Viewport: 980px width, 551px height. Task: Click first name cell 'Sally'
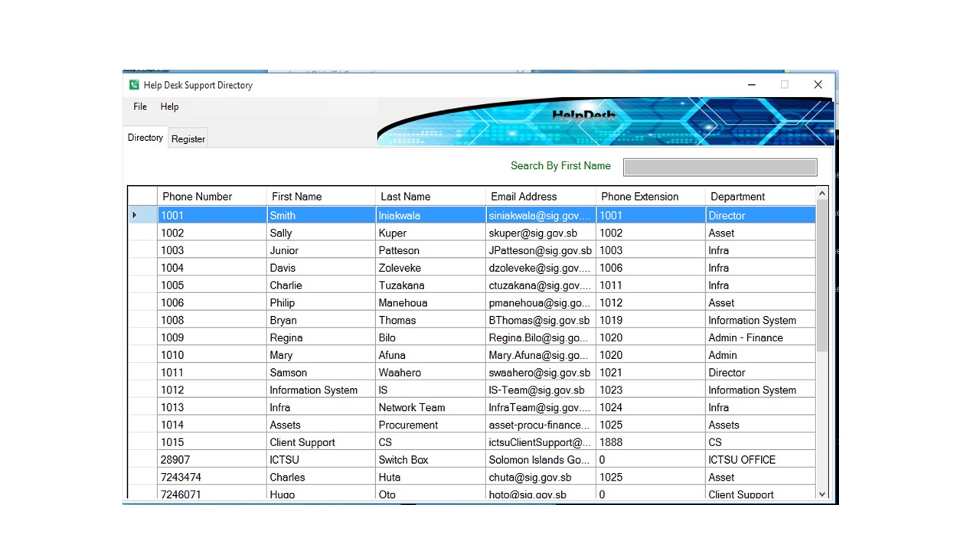321,233
